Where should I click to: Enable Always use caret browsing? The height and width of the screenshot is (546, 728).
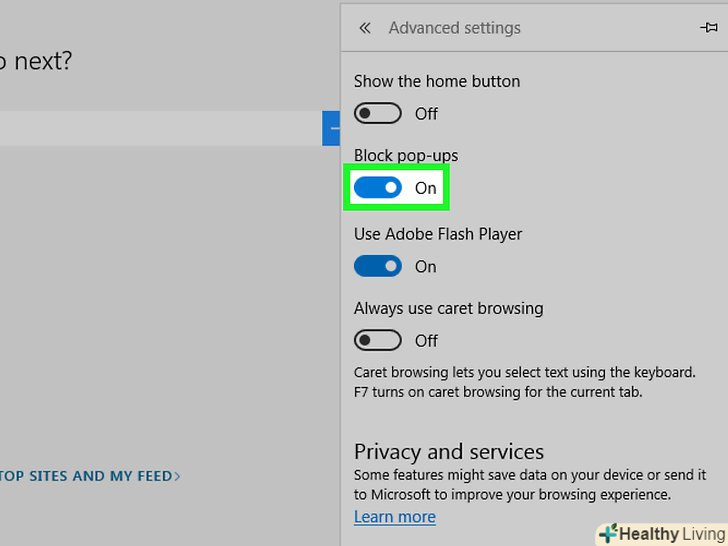coord(378,341)
